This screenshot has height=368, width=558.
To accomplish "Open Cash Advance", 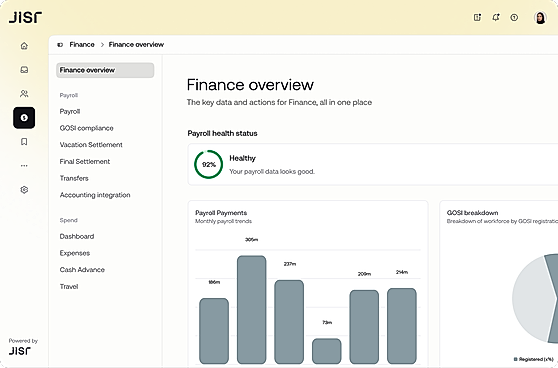I will click(82, 270).
